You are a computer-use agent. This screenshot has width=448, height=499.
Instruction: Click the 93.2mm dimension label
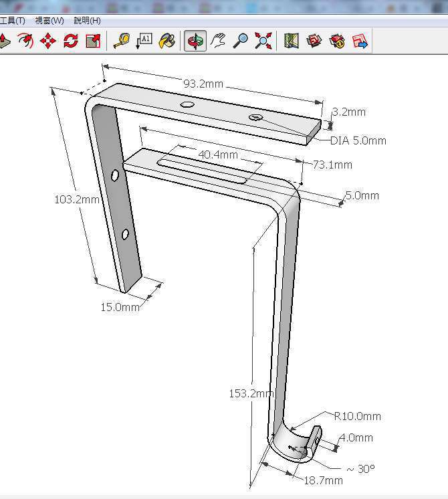(203, 84)
